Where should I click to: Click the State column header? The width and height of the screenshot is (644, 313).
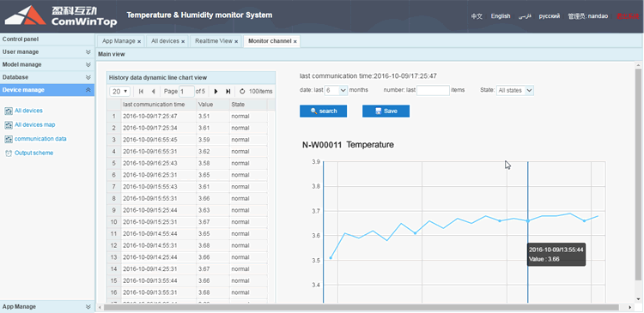pyautogui.click(x=248, y=105)
